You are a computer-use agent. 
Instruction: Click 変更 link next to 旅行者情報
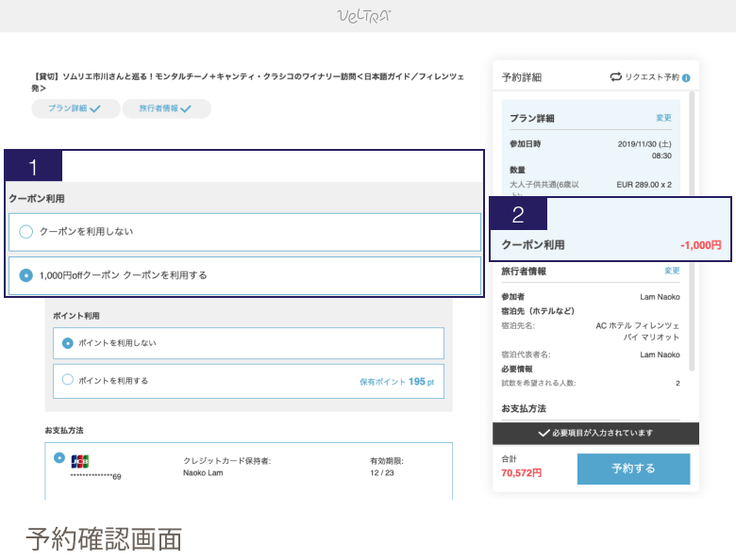(x=671, y=271)
